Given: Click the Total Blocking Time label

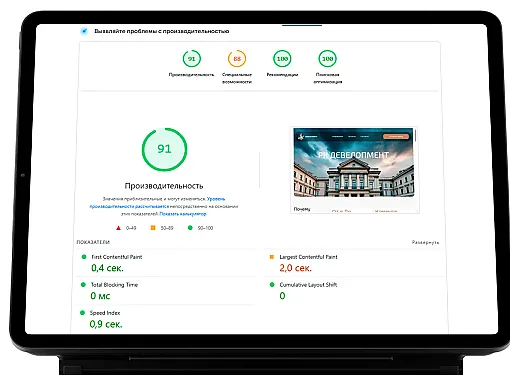Looking at the screenshot, I should [114, 285].
